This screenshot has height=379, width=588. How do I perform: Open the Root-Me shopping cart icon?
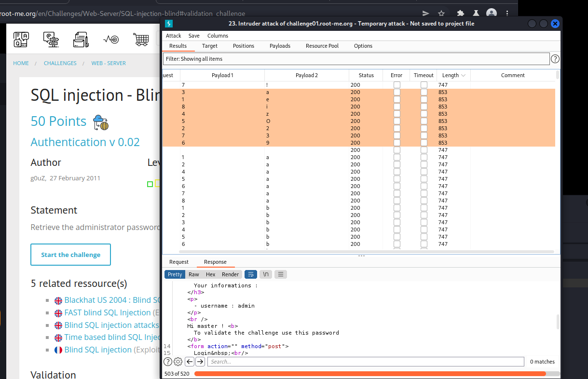click(x=141, y=40)
